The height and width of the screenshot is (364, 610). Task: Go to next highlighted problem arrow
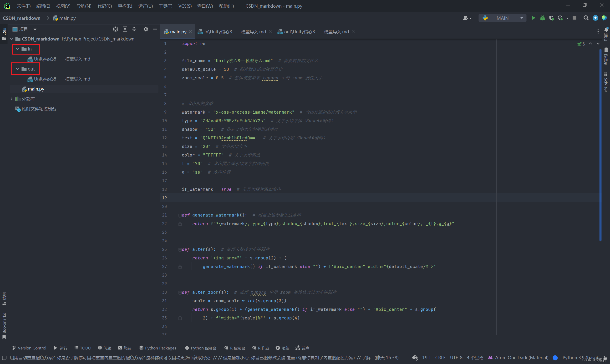pyautogui.click(x=598, y=44)
